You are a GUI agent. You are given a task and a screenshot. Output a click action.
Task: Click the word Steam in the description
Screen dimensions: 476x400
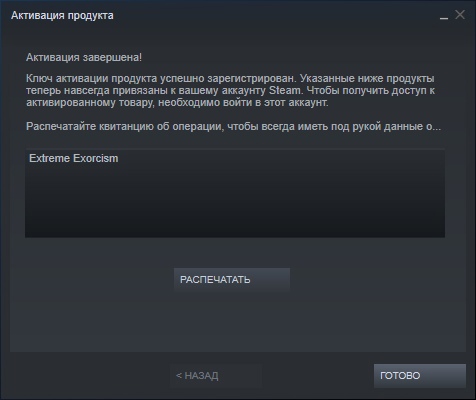pyautogui.click(x=284, y=90)
